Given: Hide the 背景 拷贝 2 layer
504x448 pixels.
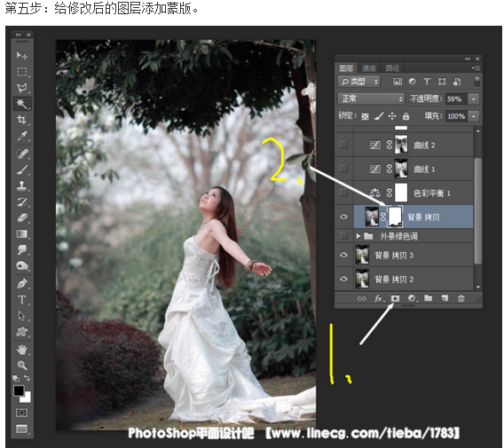Looking at the screenshot, I should (343, 279).
